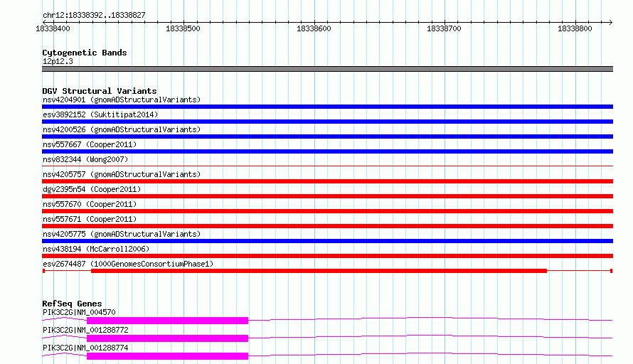633x364 pixels.
Task: Click the Cytogenetic Bands track title
Action: click(x=85, y=53)
